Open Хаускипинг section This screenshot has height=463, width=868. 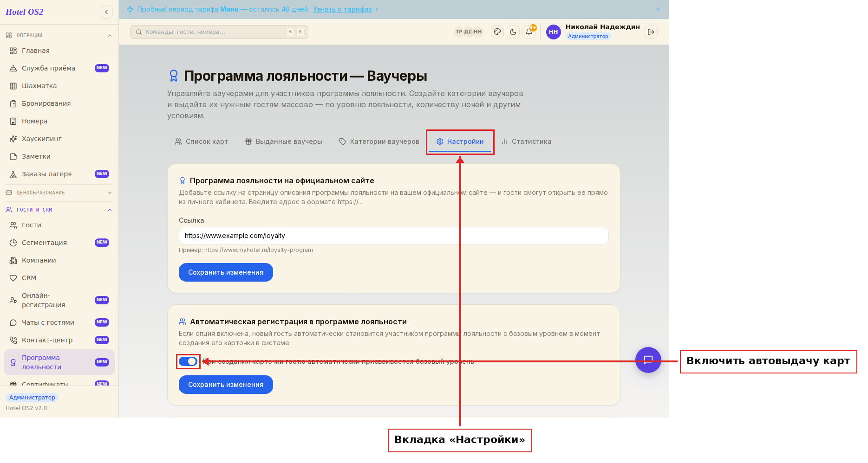coord(59,139)
